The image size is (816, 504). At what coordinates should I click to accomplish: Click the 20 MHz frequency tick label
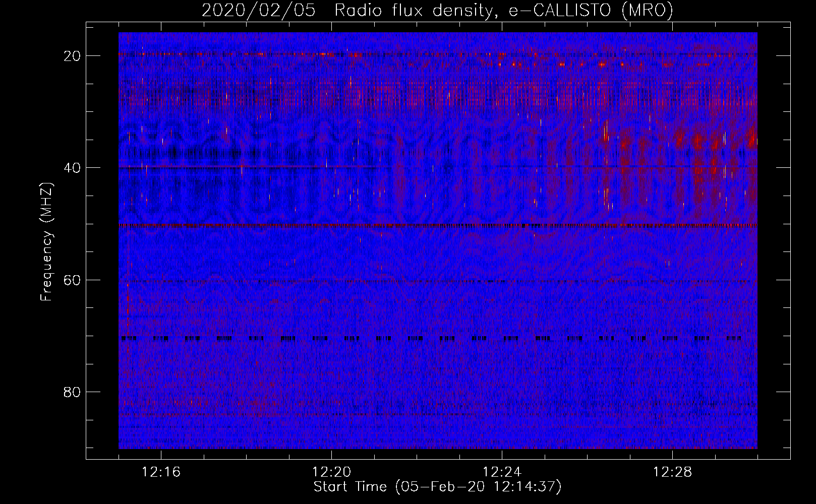[x=72, y=56]
